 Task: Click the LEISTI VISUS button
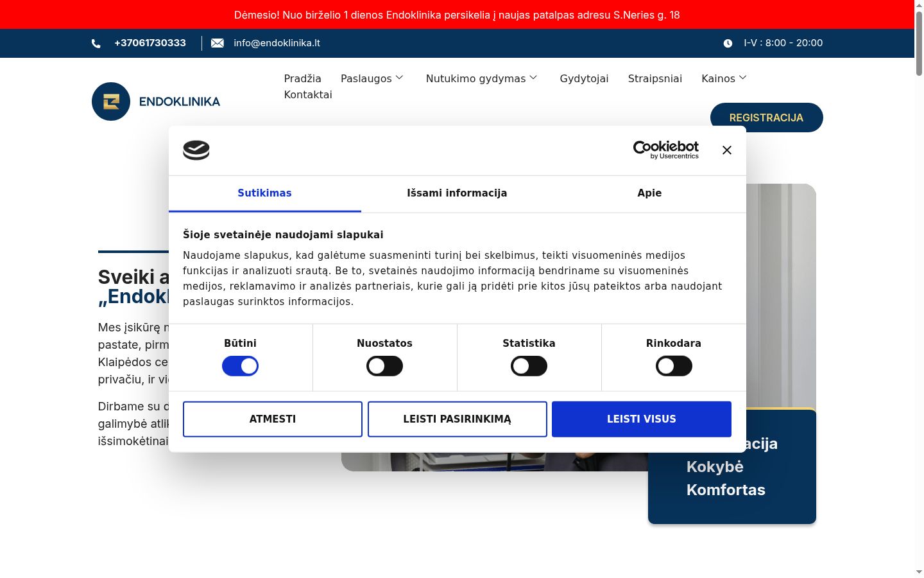tap(642, 419)
